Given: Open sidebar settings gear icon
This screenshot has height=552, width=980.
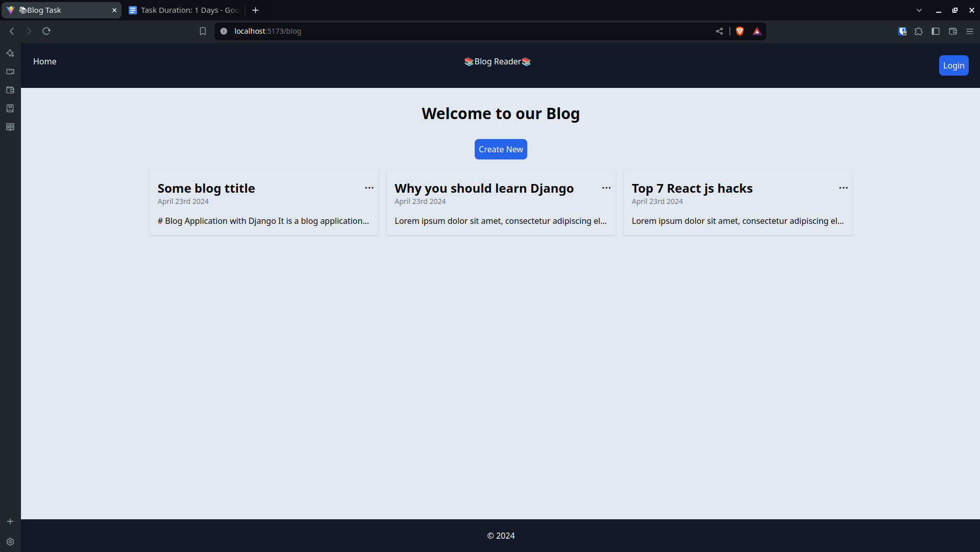Looking at the screenshot, I should tap(10, 542).
